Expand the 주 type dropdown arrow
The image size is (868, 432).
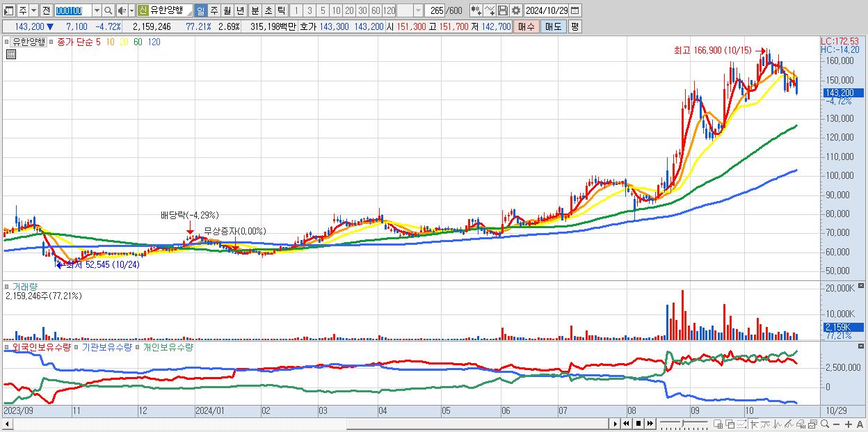(x=33, y=11)
